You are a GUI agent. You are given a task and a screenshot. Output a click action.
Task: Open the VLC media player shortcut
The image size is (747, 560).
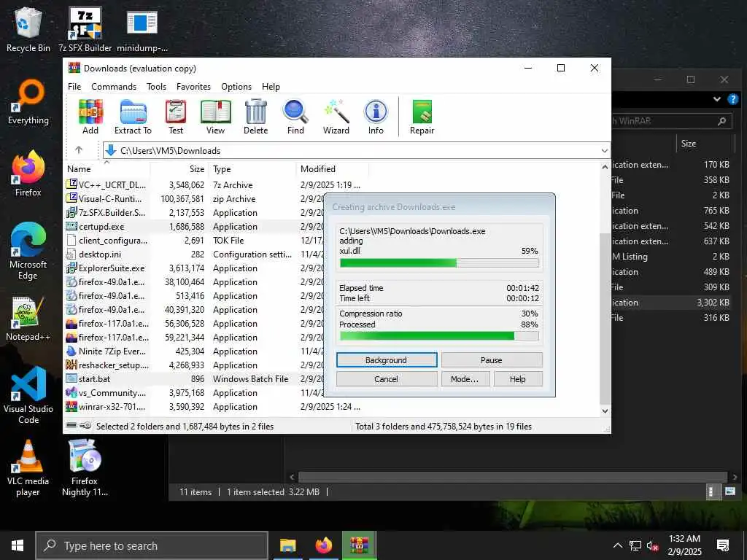[28, 467]
